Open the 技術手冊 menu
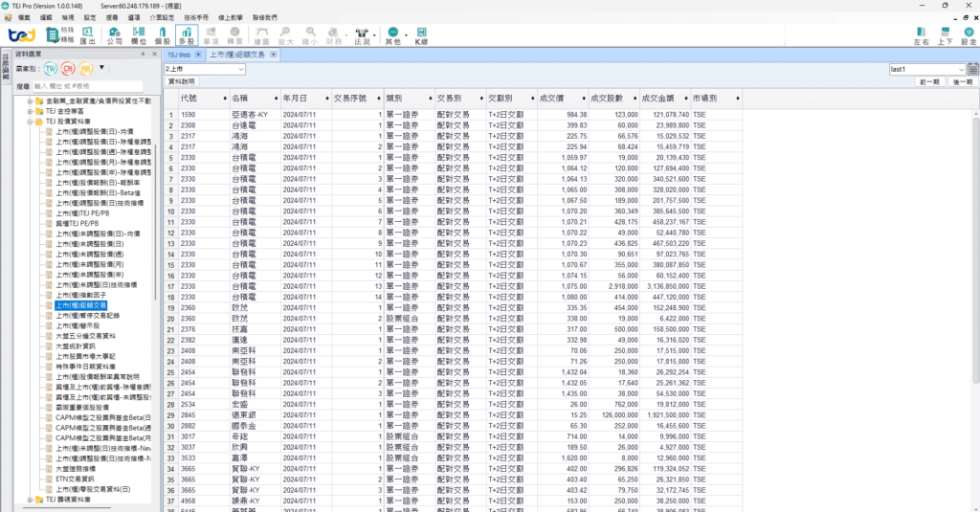Viewport: 980px width, 512px height. [x=197, y=17]
